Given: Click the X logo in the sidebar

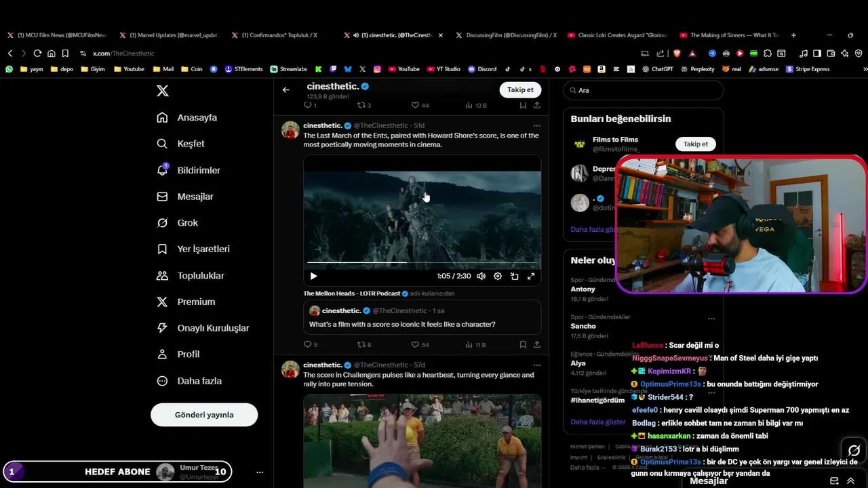Looking at the screenshot, I should click(x=162, y=91).
